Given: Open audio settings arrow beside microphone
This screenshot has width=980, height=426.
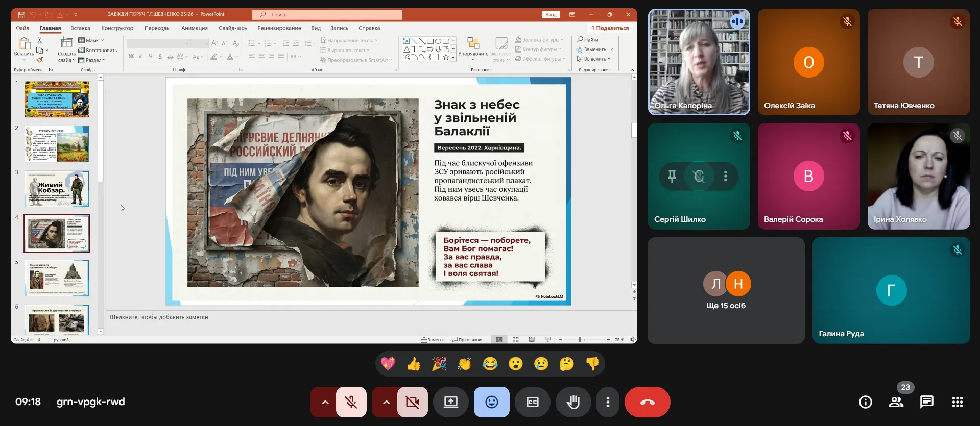Looking at the screenshot, I should (325, 402).
